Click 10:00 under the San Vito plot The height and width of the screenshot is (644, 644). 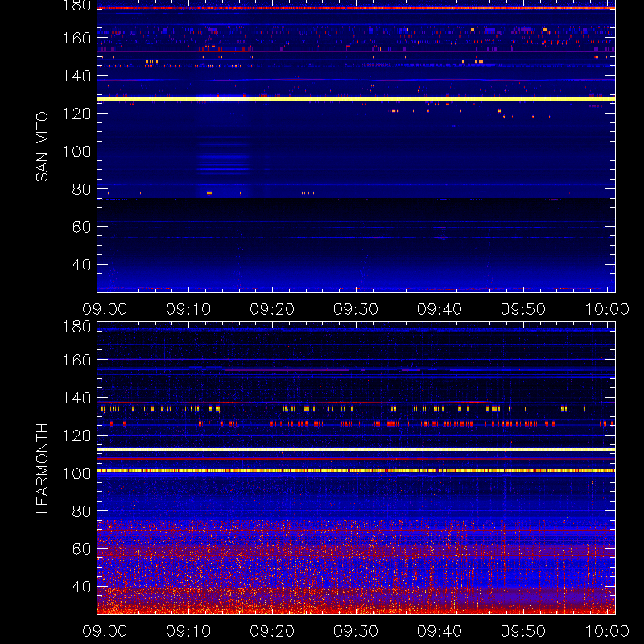point(607,309)
